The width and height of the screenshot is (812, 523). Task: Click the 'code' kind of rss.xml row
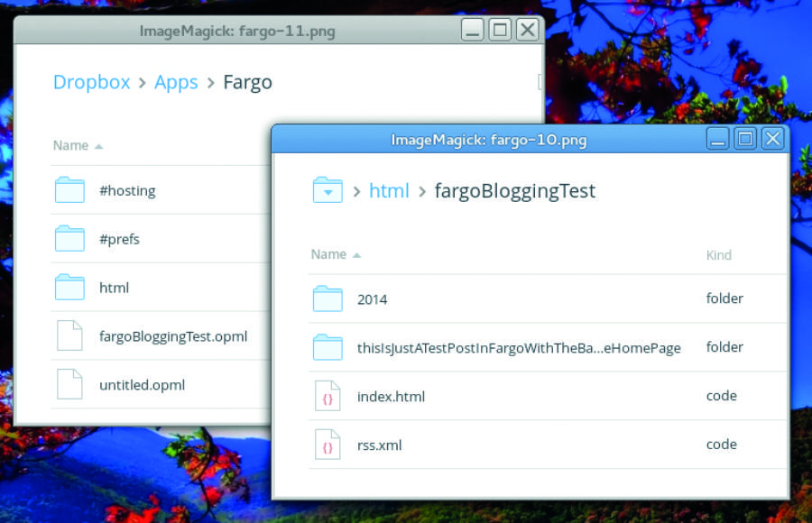pyautogui.click(x=722, y=445)
